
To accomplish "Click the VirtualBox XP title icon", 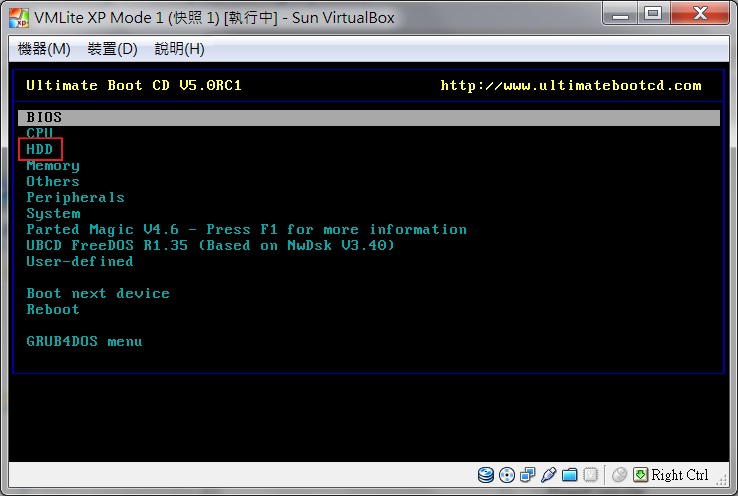I will [19, 18].
